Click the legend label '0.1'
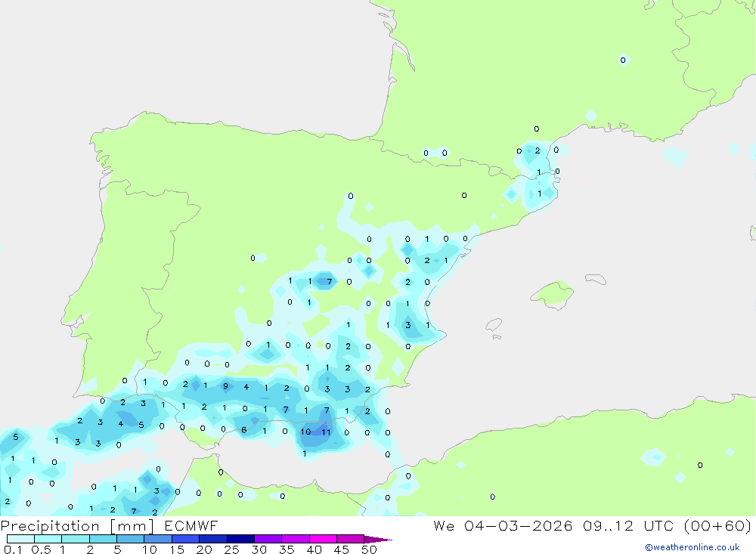 coord(13,549)
